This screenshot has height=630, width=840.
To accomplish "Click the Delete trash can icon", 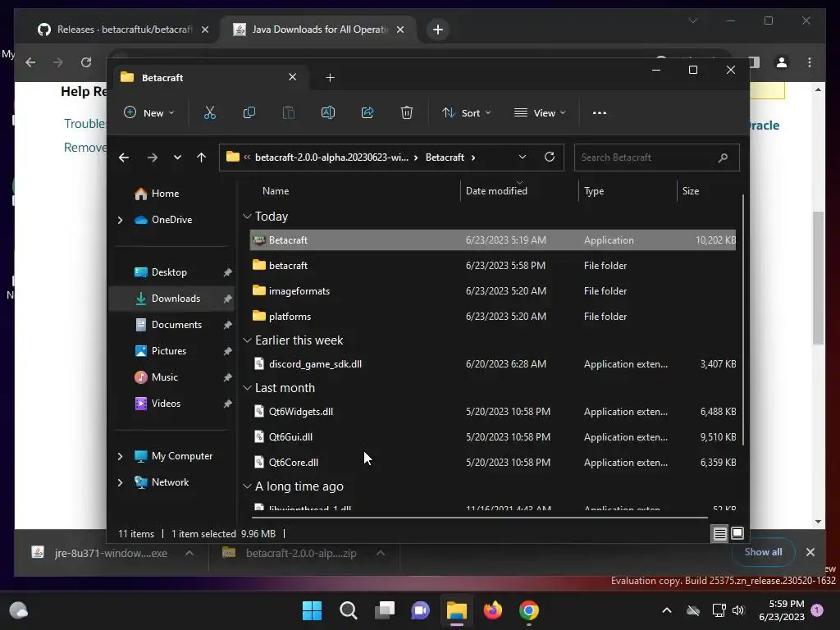I will pyautogui.click(x=407, y=113).
